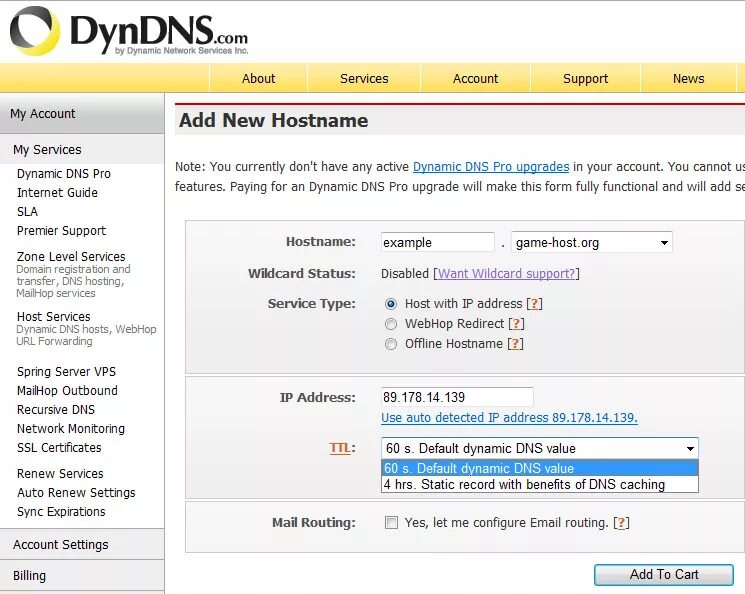
Task: Click the DynDNS.com logo
Action: pos(129,31)
